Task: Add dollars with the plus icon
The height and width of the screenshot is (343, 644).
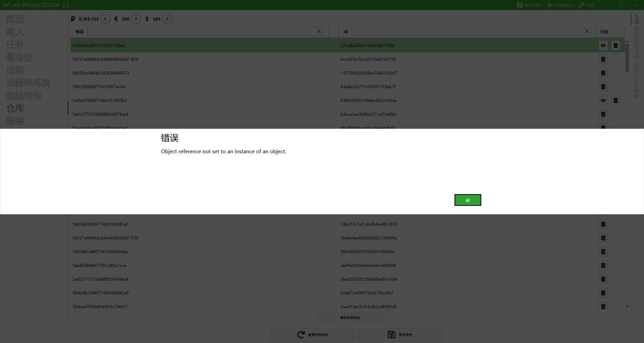Action: tap(167, 19)
